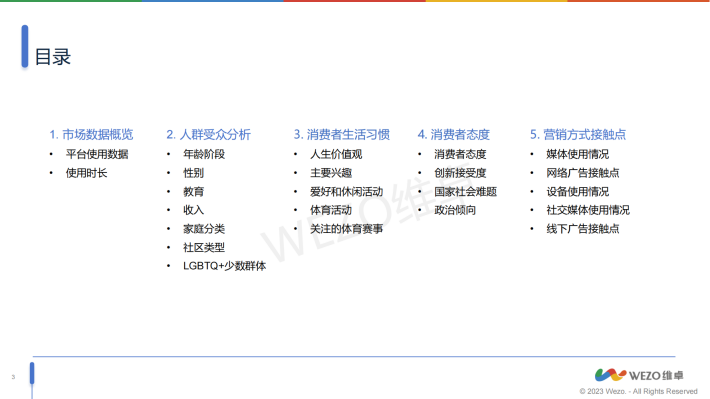The width and height of the screenshot is (710, 399).
Task: Select the 使用时长 bullet item
Action: [86, 173]
